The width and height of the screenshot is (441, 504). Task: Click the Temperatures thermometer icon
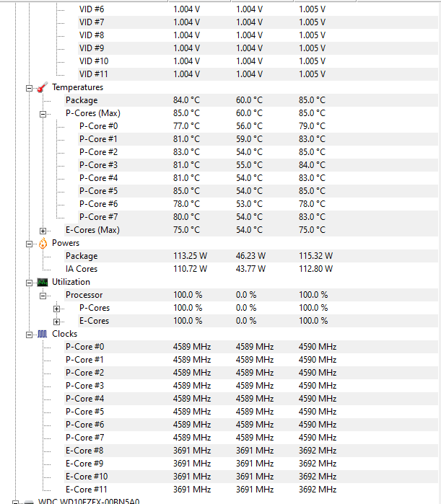tap(42, 87)
